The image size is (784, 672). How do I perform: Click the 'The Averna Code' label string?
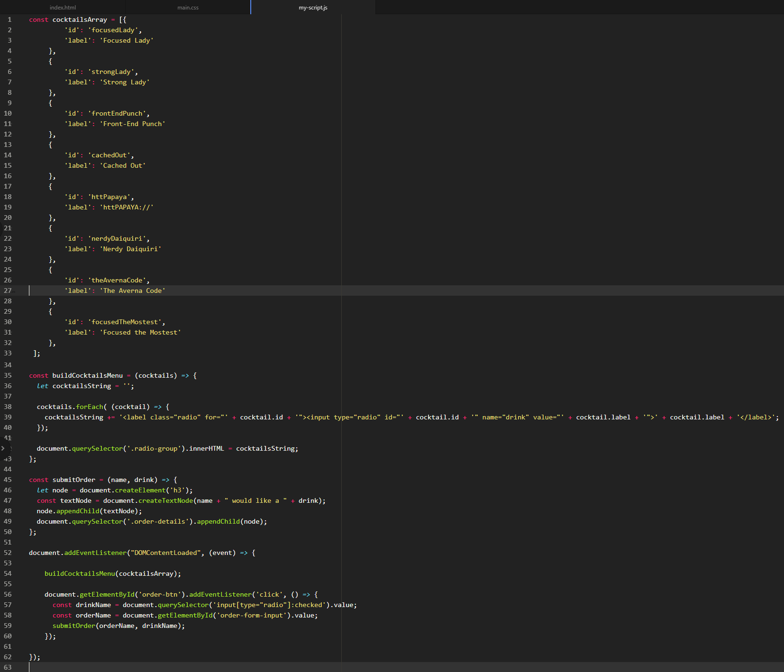coord(133,291)
